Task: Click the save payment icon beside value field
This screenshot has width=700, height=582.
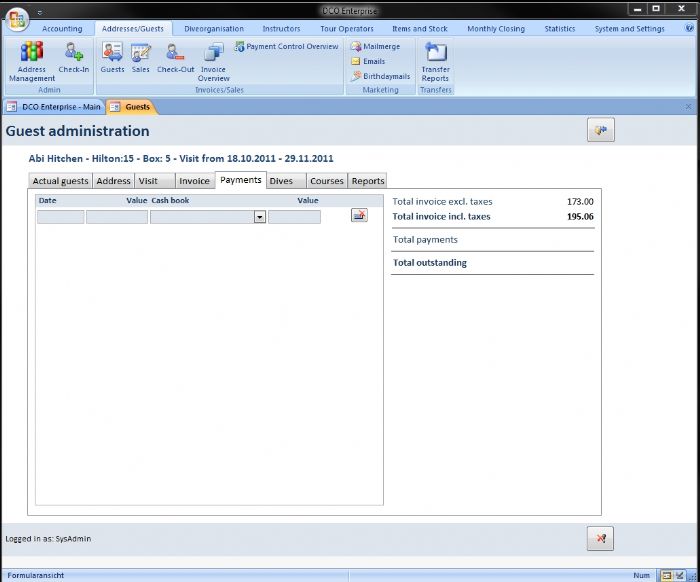Action: [x=359, y=215]
